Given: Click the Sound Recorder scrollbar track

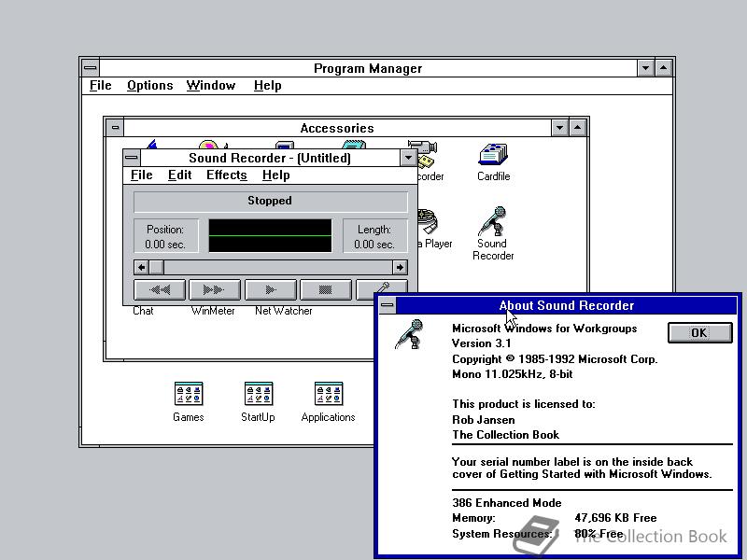Looking at the screenshot, I should tap(278, 268).
